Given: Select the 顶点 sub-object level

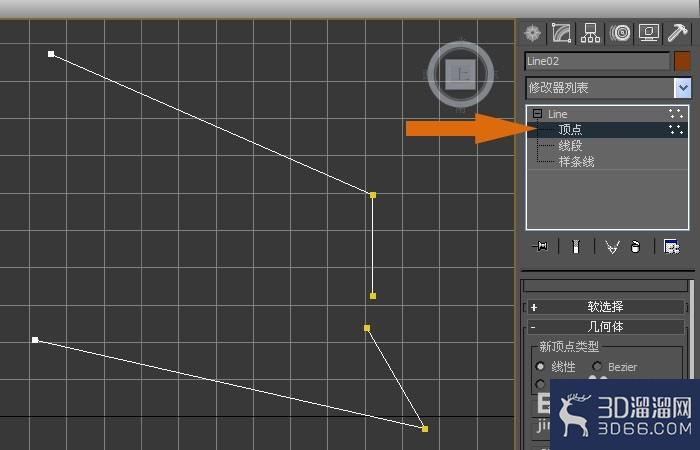Looking at the screenshot, I should click(608, 130).
